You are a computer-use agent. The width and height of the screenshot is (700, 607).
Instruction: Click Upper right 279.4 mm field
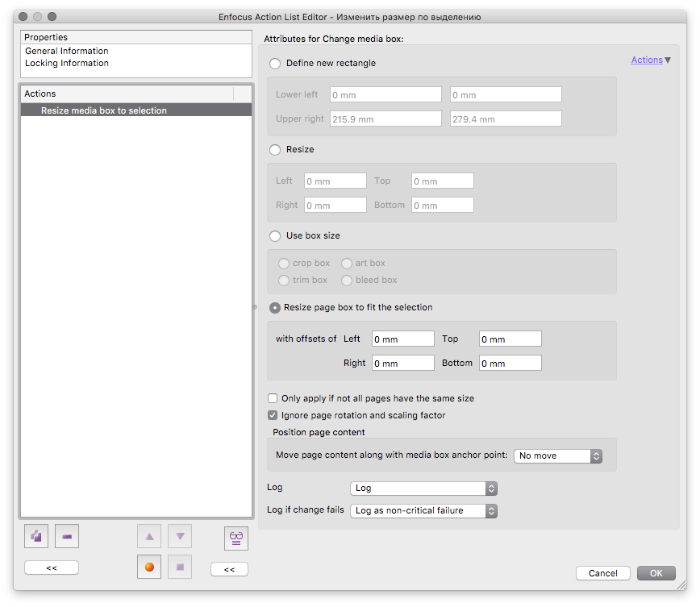pos(506,118)
